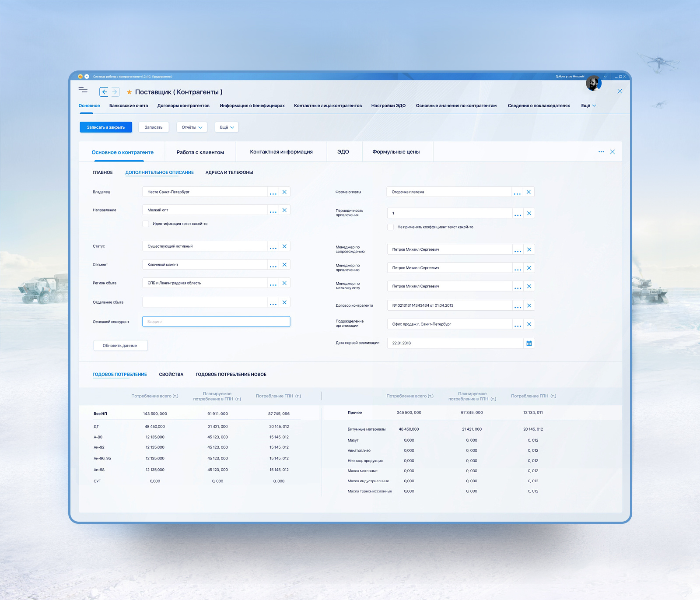This screenshot has height=600, width=700.
Task: Open the panel's three-dots options menu
Action: 601,152
